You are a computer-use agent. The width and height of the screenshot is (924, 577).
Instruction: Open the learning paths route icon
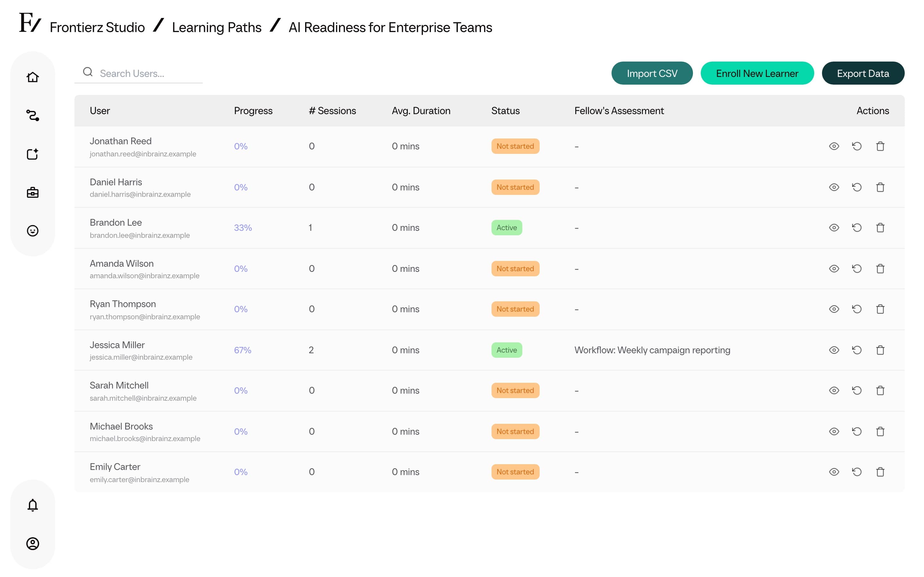(x=32, y=115)
